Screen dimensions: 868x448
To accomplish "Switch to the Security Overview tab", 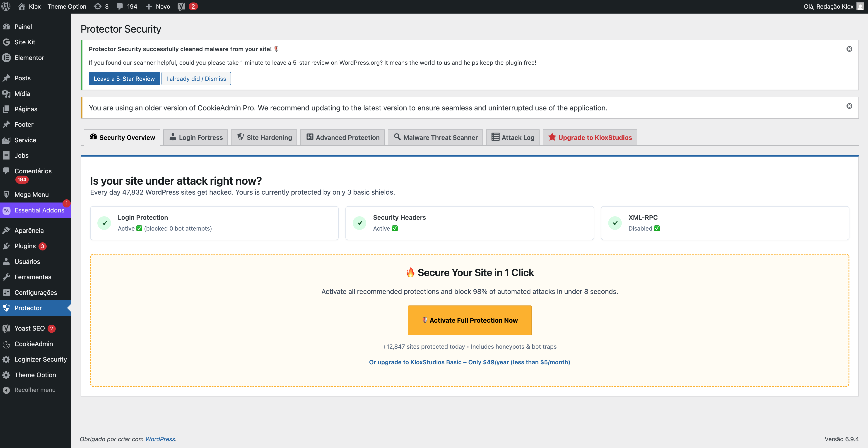I will point(122,137).
